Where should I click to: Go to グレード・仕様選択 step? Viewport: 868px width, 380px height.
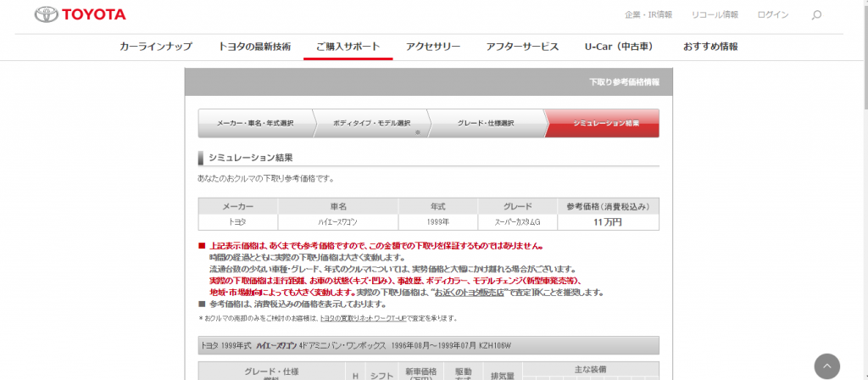[x=486, y=123]
